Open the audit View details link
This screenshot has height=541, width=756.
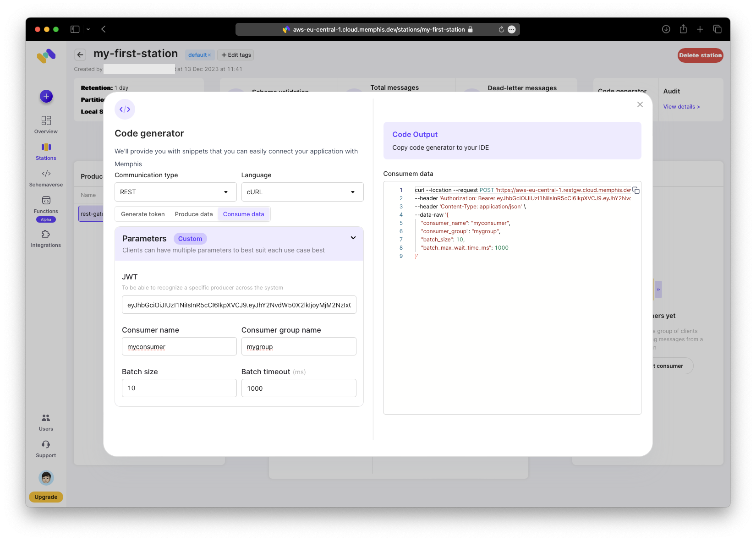681,107
